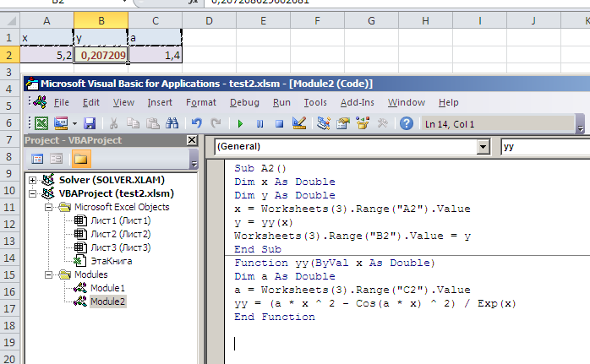Click Excel cell C2 with value 1,4
The width and height of the screenshot is (590, 364).
(155, 56)
